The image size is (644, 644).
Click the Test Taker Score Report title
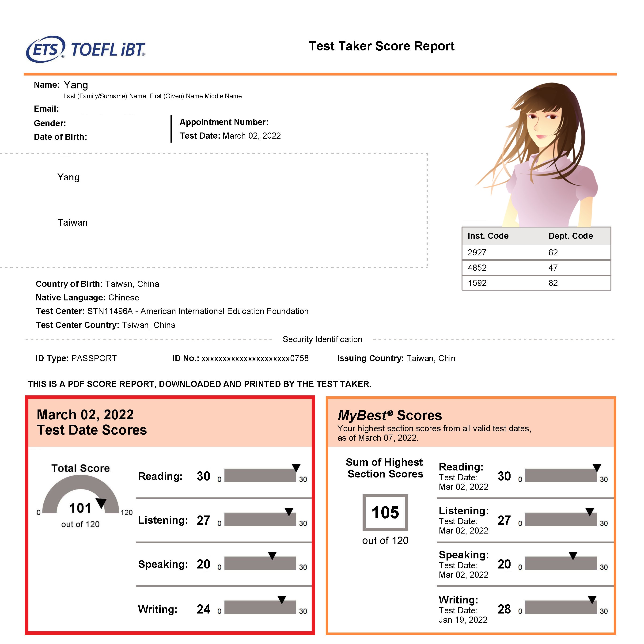[x=381, y=46]
